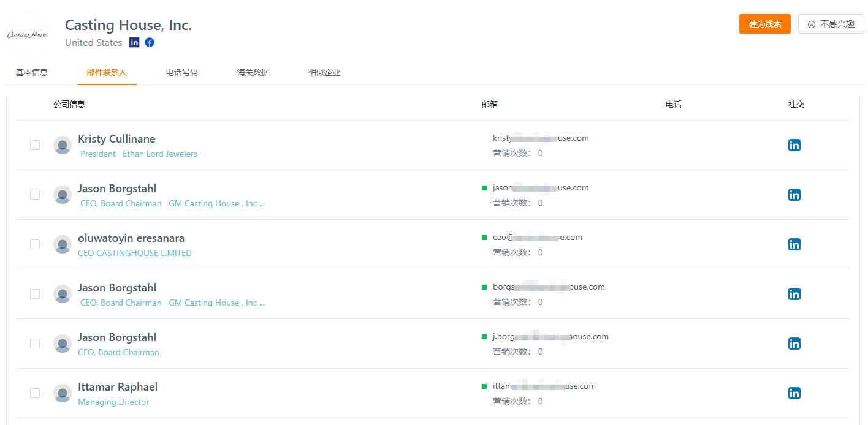The image size is (868, 425).
Task: Tick the checkbox for oluwatoyin eresanara
Action: [x=35, y=244]
